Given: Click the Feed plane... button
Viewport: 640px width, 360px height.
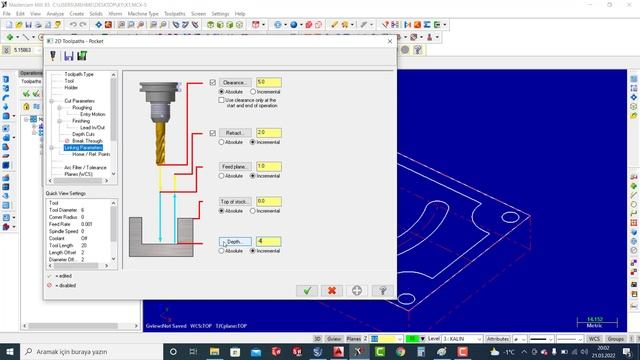Looking at the screenshot, I should [x=235, y=167].
